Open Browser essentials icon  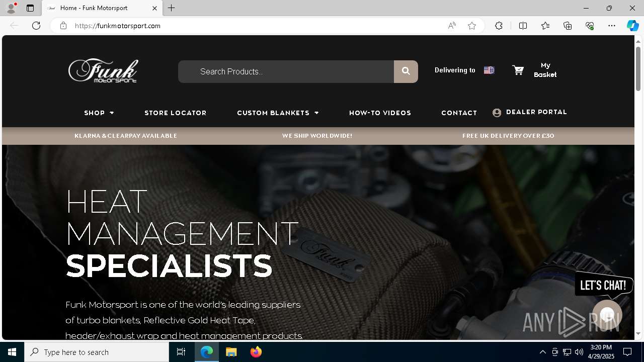click(x=590, y=26)
